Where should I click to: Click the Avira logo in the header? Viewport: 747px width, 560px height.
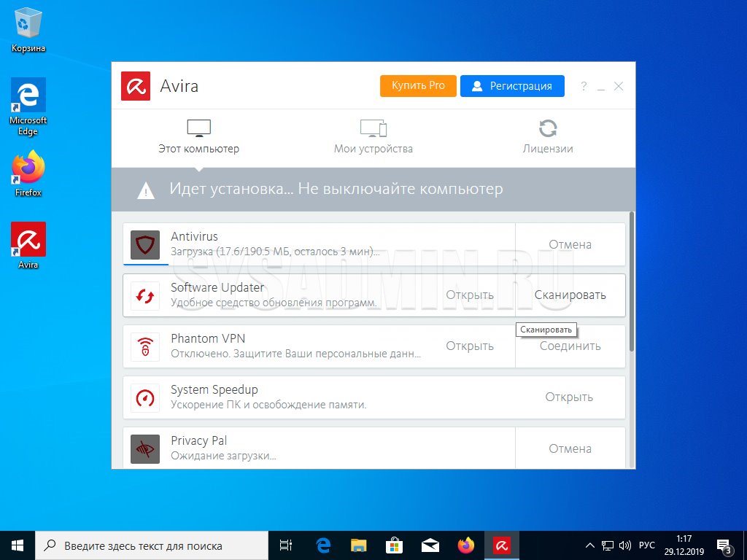(x=136, y=86)
